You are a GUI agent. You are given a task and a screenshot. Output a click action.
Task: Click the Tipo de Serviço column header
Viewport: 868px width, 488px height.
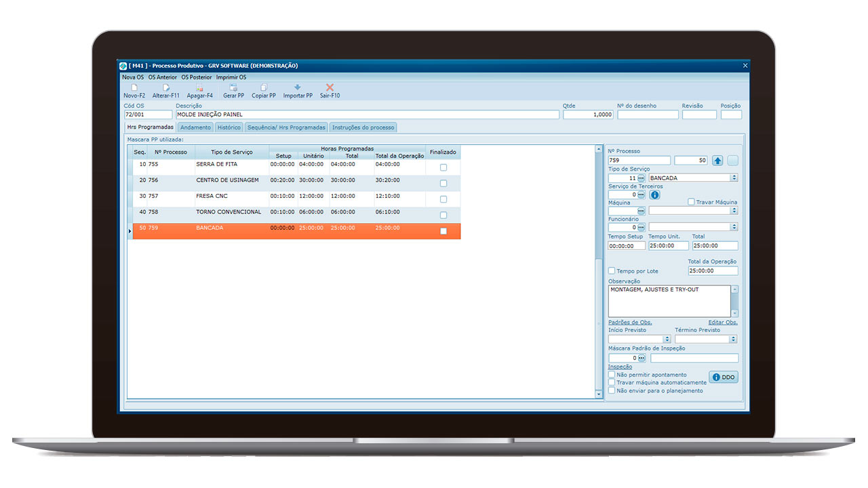[x=232, y=152]
